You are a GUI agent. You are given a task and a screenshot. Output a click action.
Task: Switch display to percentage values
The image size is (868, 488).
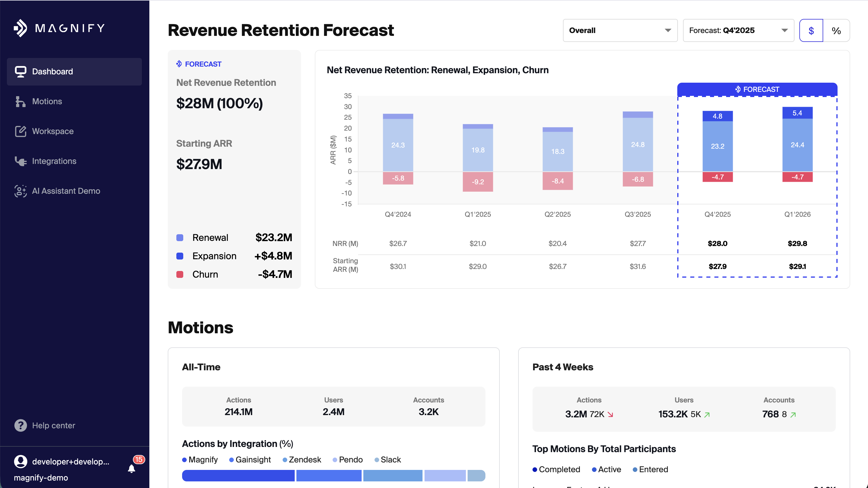point(836,31)
